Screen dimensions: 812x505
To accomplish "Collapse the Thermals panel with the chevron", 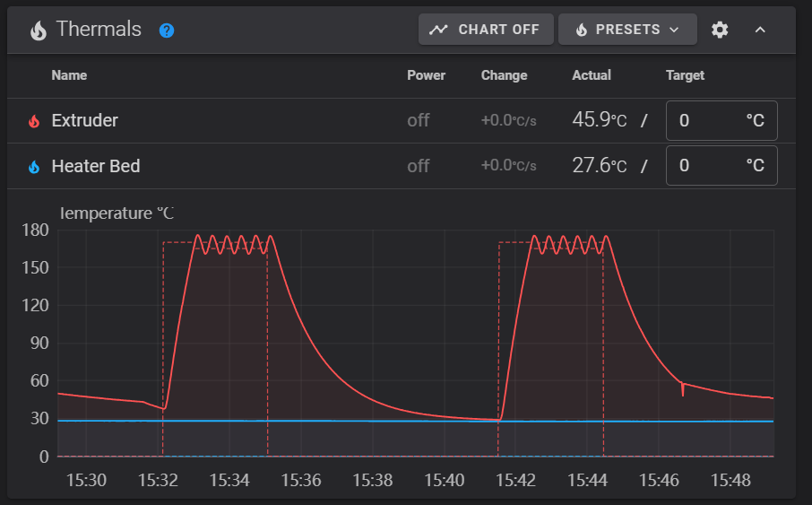I will pyautogui.click(x=760, y=30).
